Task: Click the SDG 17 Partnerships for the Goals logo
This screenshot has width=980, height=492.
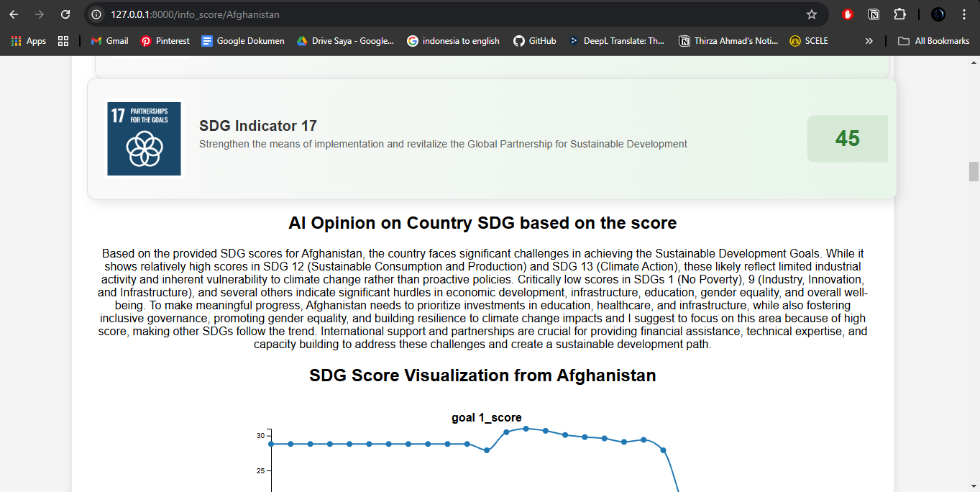Action: click(x=144, y=138)
